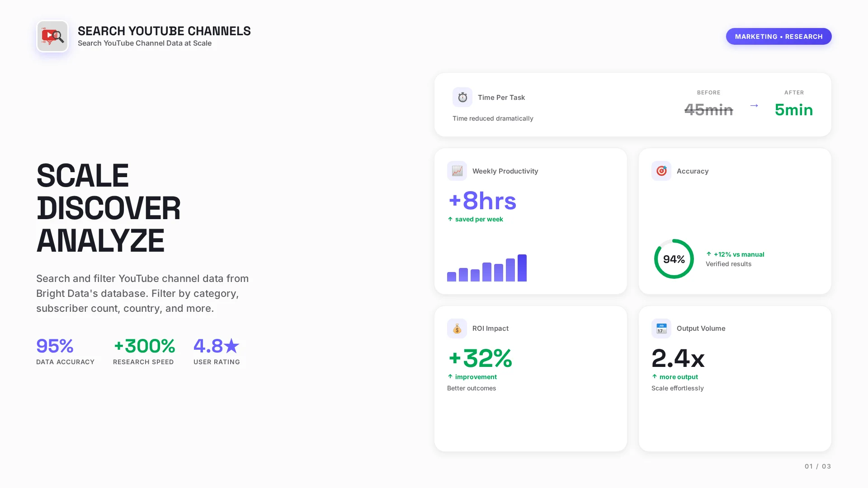Click the money bag icon for ROI Impact
The image size is (868, 488).
pyautogui.click(x=457, y=328)
